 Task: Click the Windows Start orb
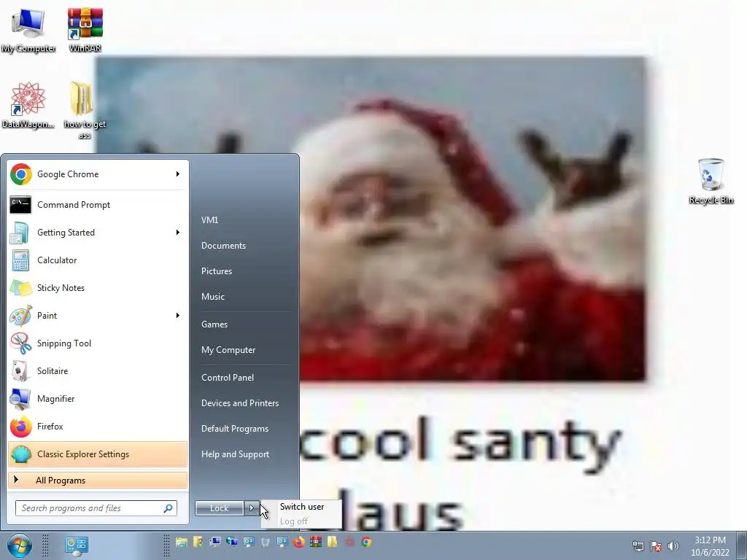(x=20, y=545)
